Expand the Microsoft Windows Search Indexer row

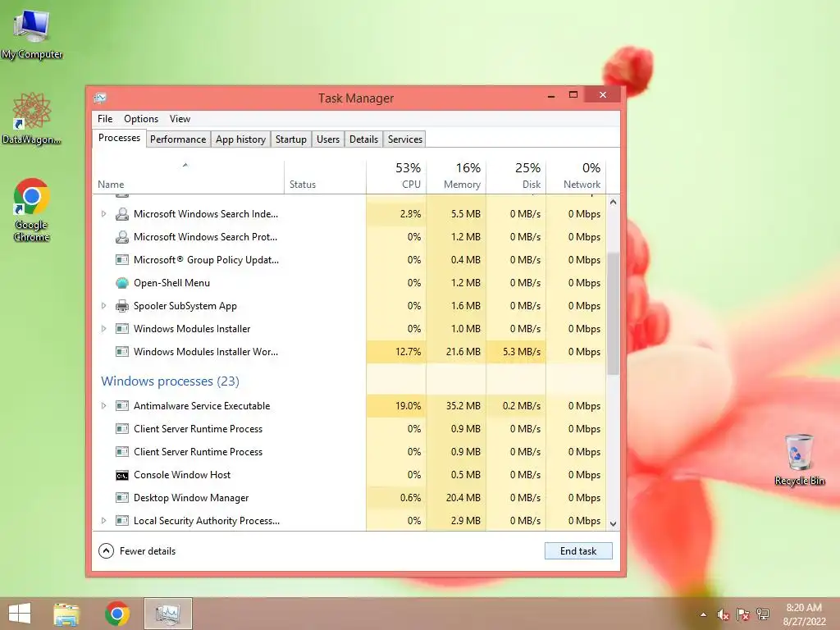click(103, 214)
